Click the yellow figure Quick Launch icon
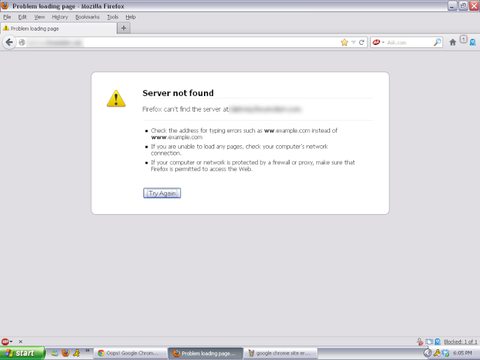Image resolution: width=480 pixels, height=360 pixels. point(77,353)
